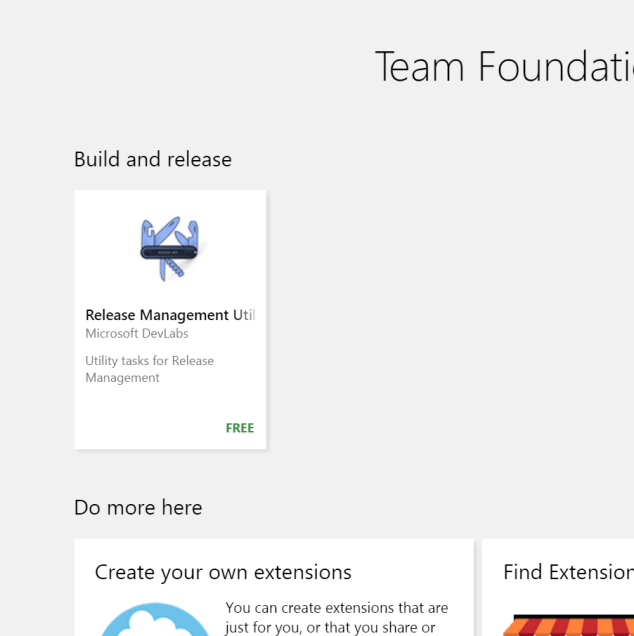Open the Create your own extensions card

(x=274, y=587)
